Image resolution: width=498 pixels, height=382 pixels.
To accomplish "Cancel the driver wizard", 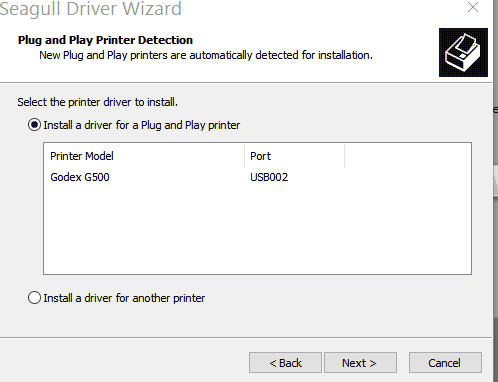I will click(445, 363).
